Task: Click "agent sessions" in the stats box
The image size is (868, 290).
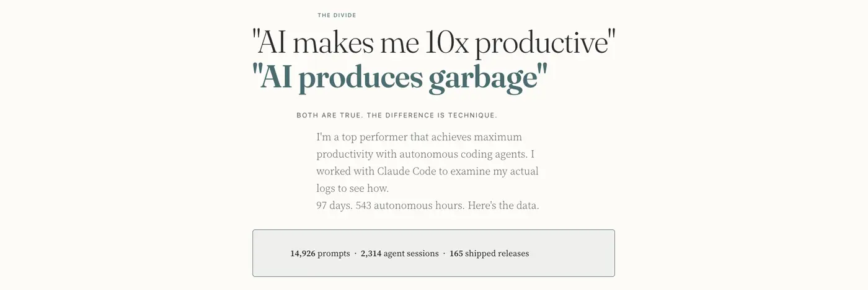Action: point(411,253)
